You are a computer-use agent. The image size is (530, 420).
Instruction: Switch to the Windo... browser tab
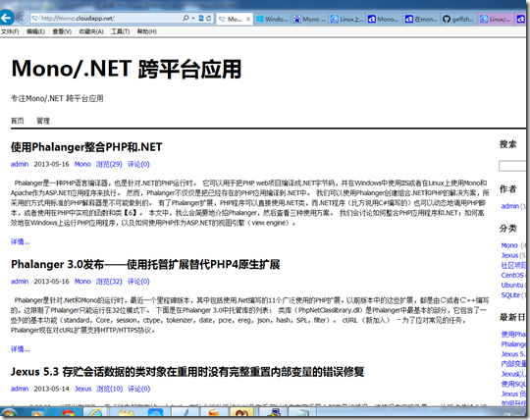[x=272, y=20]
